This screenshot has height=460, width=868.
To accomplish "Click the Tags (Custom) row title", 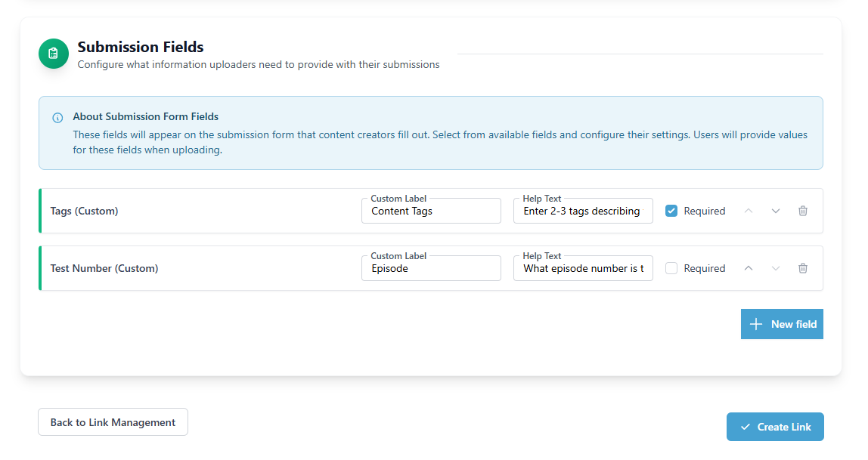I will tap(84, 211).
